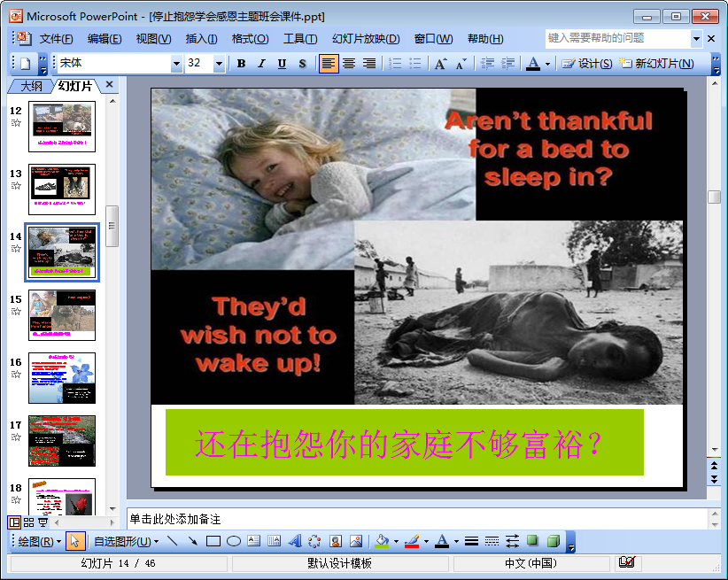Switch to slide sorter view

[x=28, y=522]
